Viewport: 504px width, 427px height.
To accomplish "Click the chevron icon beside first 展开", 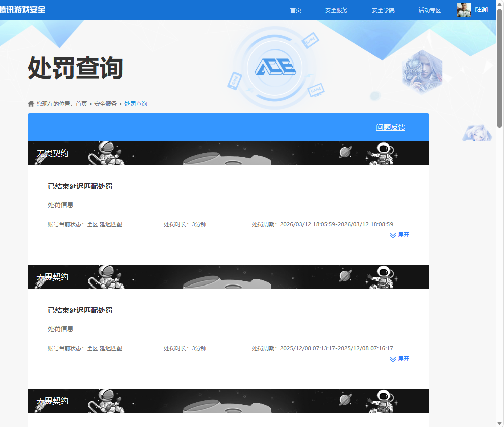I will [x=393, y=235].
